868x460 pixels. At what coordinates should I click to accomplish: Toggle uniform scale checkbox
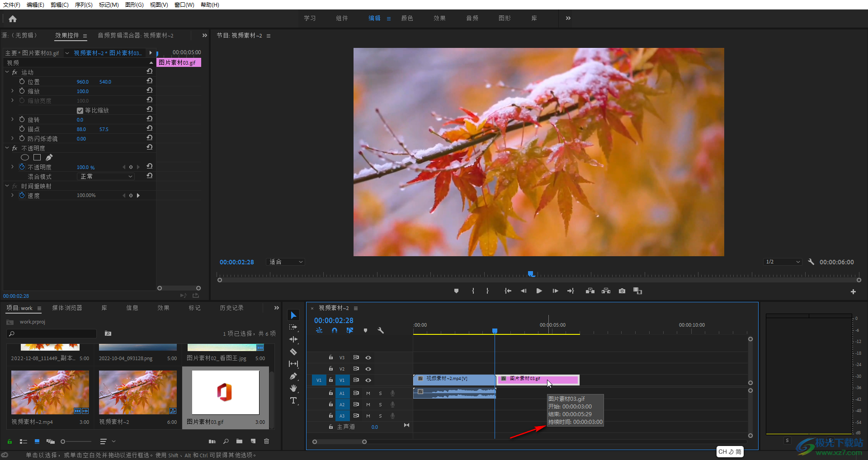(80, 111)
